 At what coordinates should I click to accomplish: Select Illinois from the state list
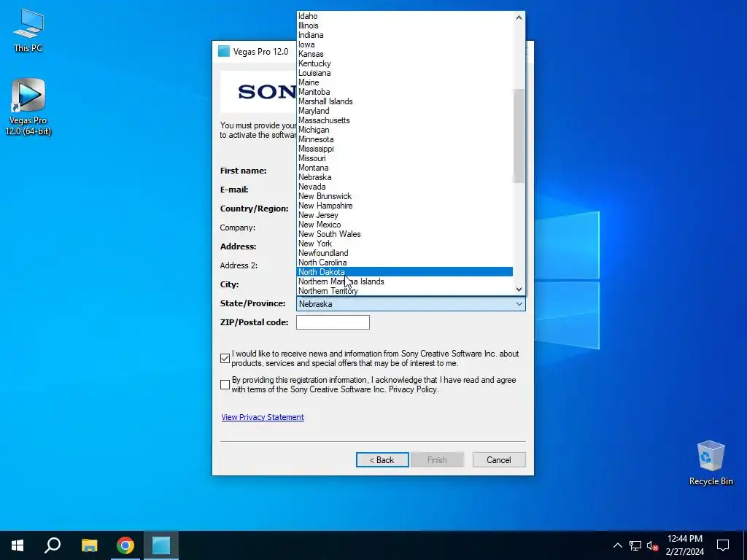tap(404, 26)
